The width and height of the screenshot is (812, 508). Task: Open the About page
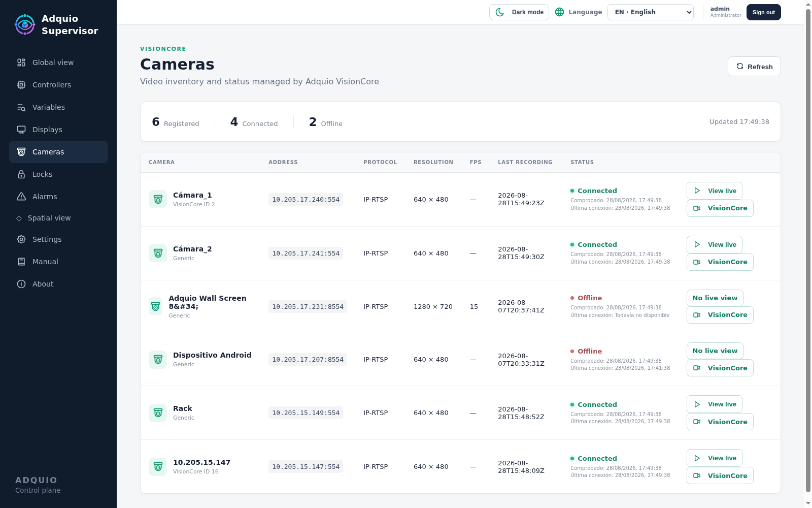pos(58,284)
